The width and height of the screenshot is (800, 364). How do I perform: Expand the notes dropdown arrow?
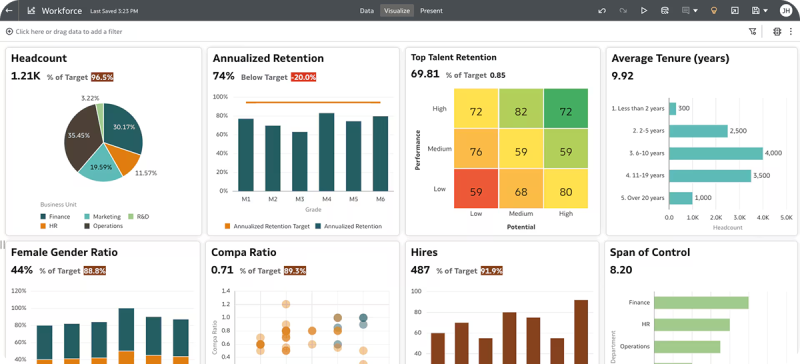(695, 11)
